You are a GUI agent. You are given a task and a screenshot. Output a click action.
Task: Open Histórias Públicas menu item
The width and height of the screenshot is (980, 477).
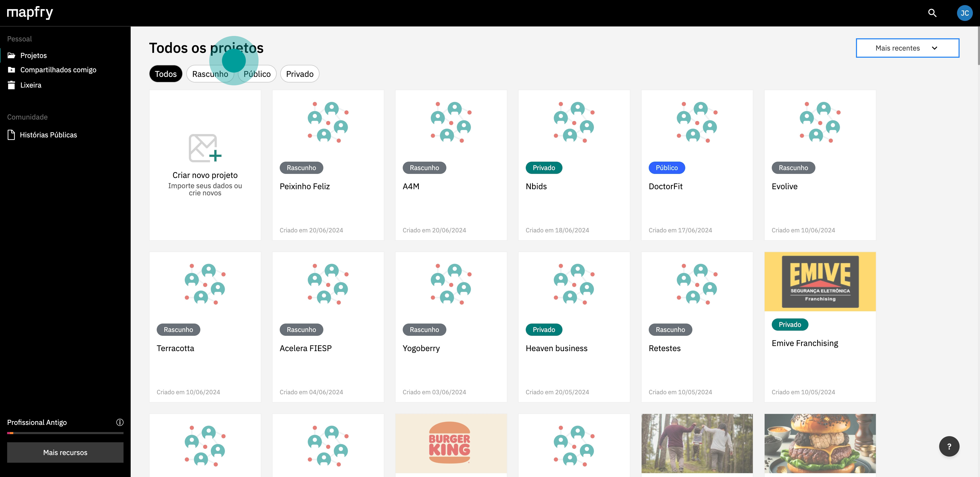(x=48, y=135)
